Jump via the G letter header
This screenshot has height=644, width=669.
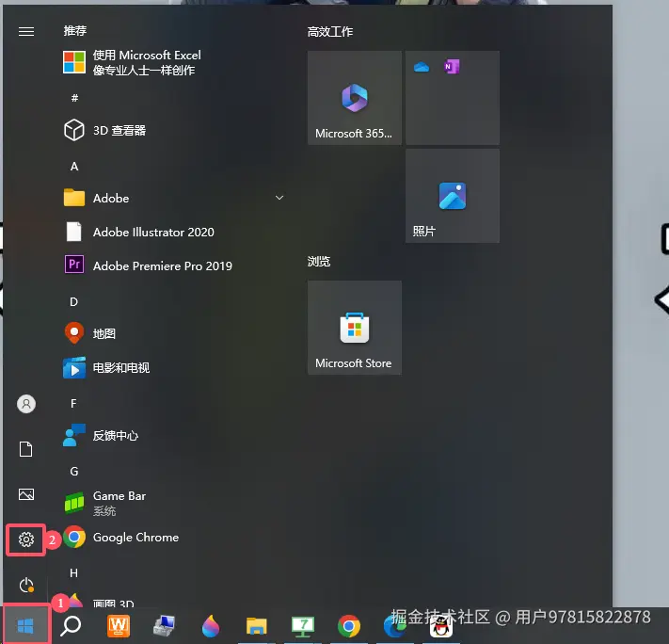tap(73, 471)
